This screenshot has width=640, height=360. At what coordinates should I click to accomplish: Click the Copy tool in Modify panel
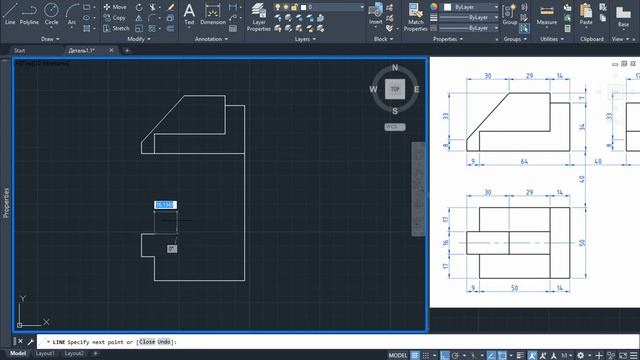pos(115,18)
